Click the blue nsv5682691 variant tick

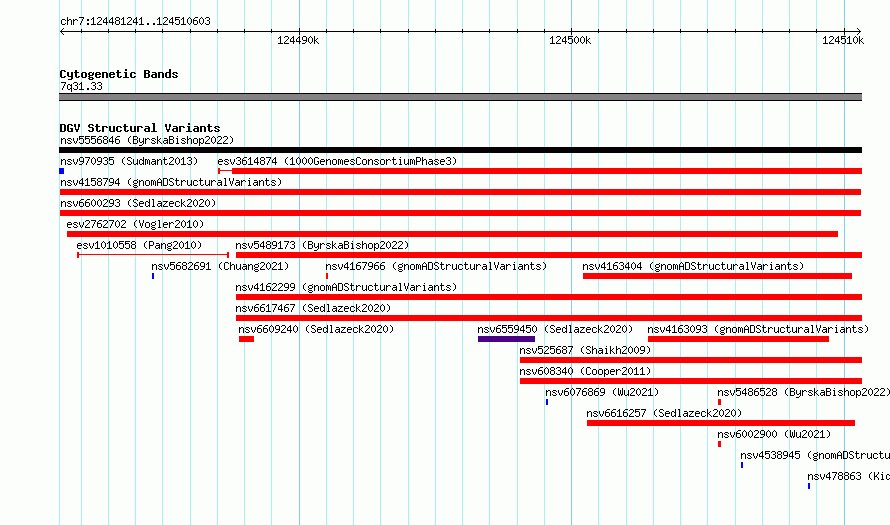(x=153, y=276)
